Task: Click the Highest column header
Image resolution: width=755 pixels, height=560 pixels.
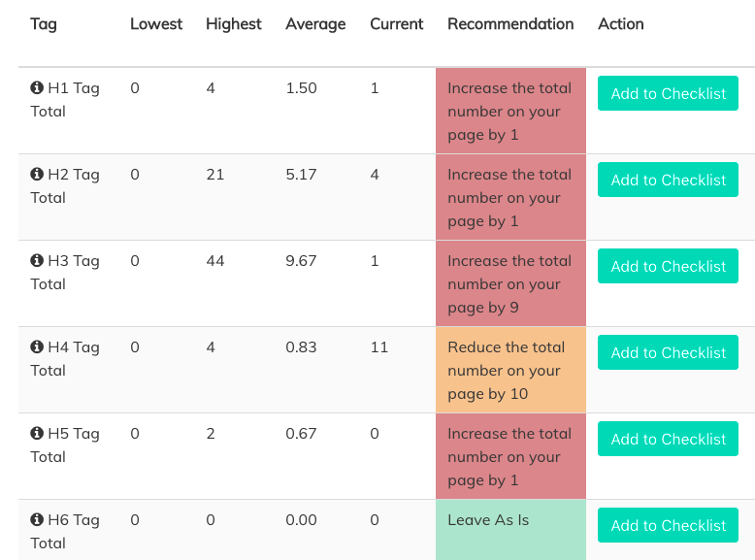Action: point(234,24)
